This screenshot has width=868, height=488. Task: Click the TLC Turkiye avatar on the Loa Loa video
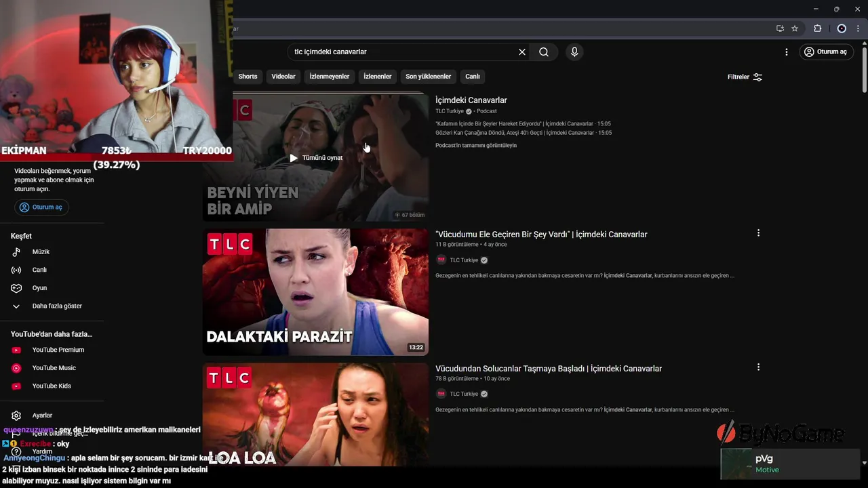point(441,394)
